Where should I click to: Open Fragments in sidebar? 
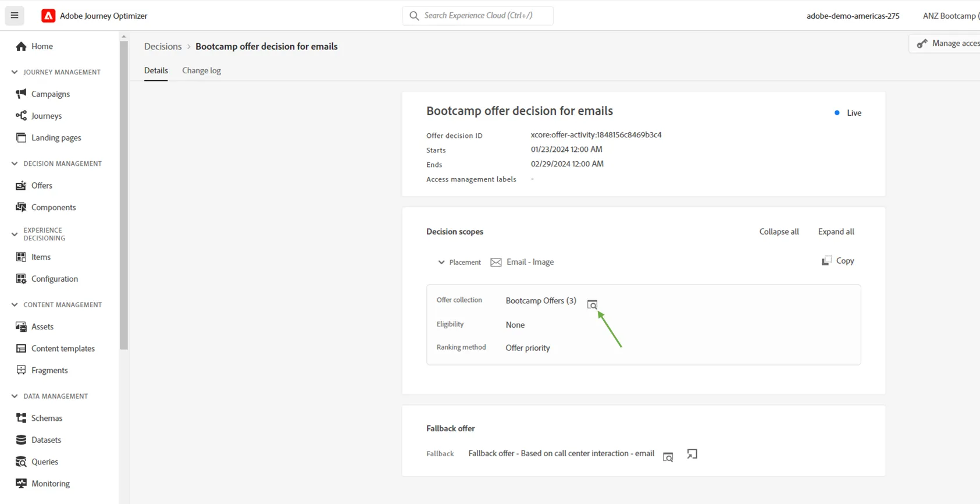[49, 370]
